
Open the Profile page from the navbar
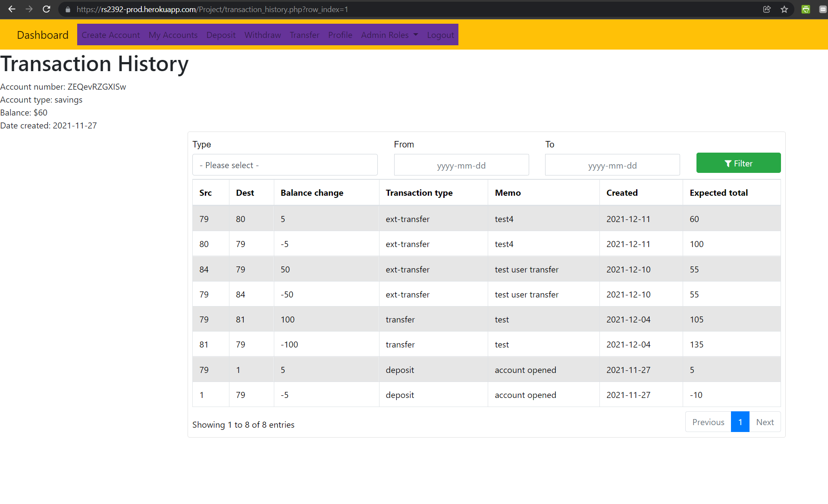[340, 35]
